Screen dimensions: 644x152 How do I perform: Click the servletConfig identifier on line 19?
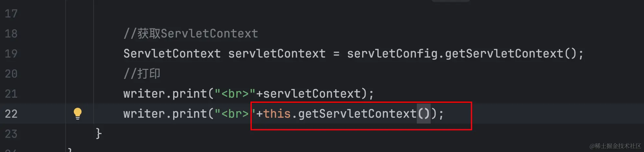[x=392, y=54]
